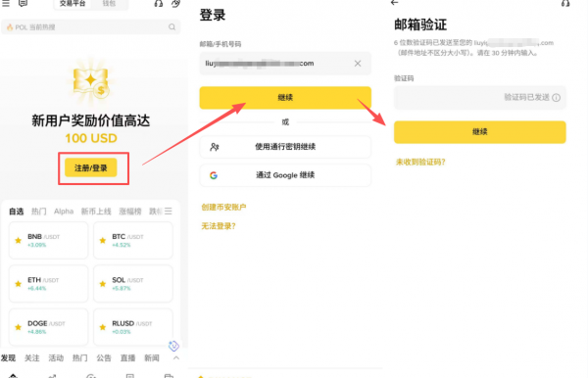Click 继续 on the 登录 screen
The image size is (588, 378).
[x=285, y=98]
